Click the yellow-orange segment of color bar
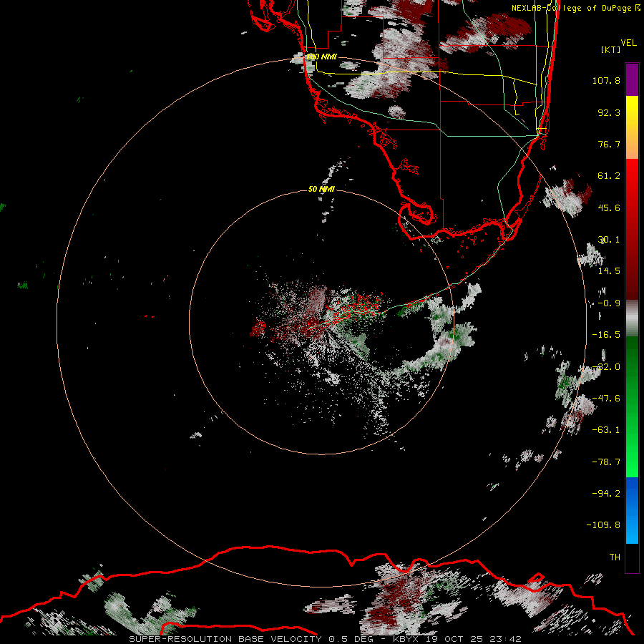This screenshot has width=644, height=644. (x=632, y=127)
